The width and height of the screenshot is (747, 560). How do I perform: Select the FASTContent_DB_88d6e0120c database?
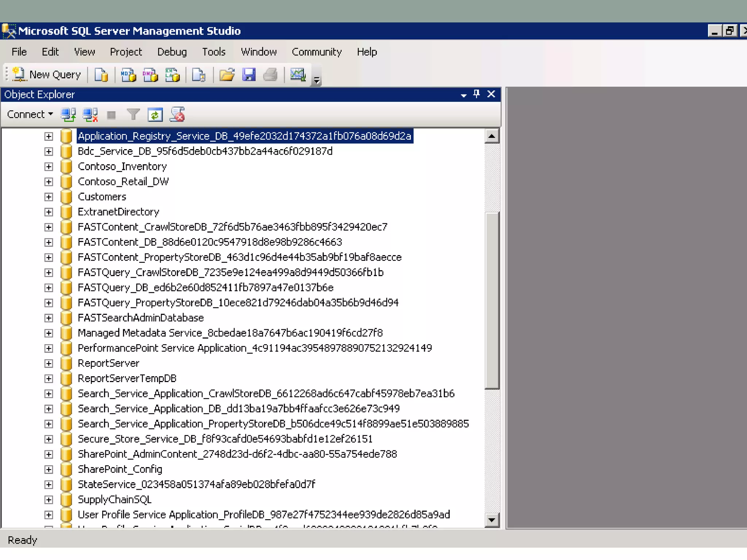click(x=210, y=242)
